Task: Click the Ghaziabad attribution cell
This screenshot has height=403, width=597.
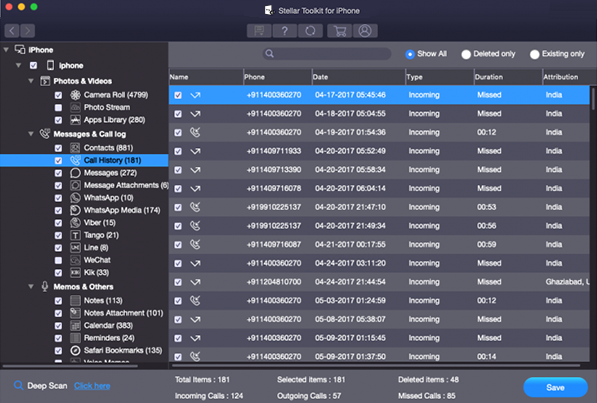Action: point(567,282)
